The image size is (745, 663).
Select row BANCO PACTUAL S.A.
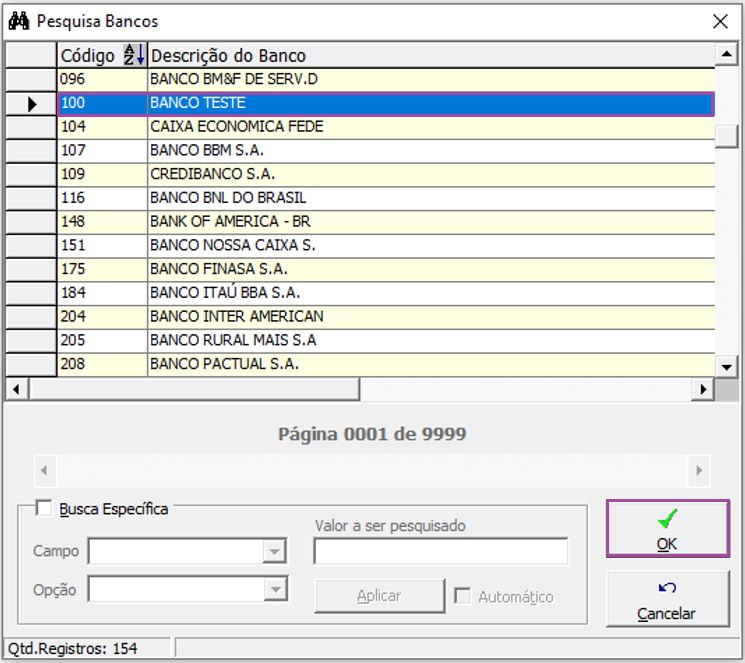386,365
